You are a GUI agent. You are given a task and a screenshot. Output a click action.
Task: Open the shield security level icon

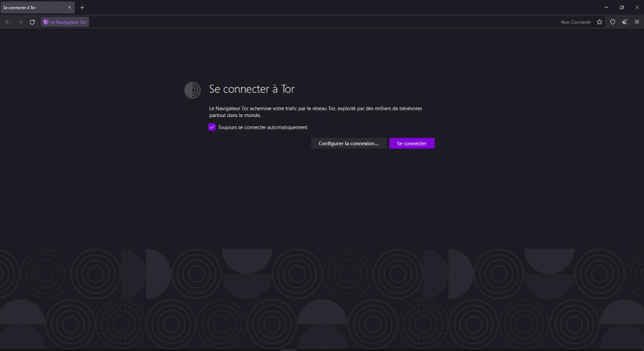click(612, 22)
